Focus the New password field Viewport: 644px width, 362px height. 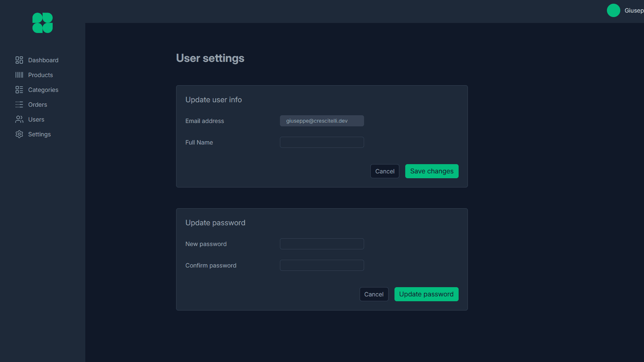pos(321,243)
